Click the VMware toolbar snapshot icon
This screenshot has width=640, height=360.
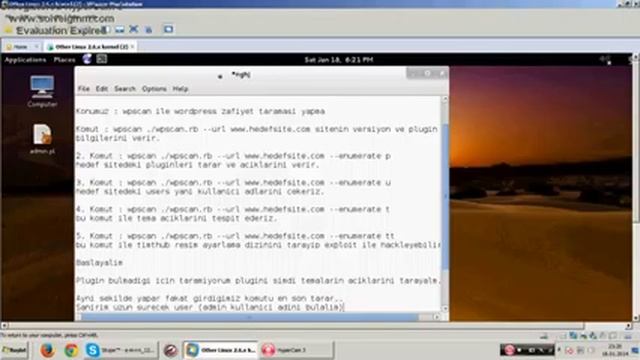pyautogui.click(x=120, y=29)
